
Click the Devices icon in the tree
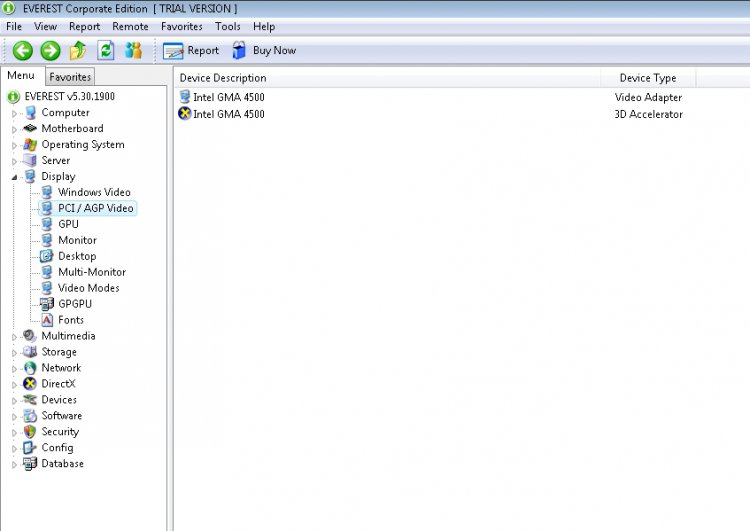[30, 399]
